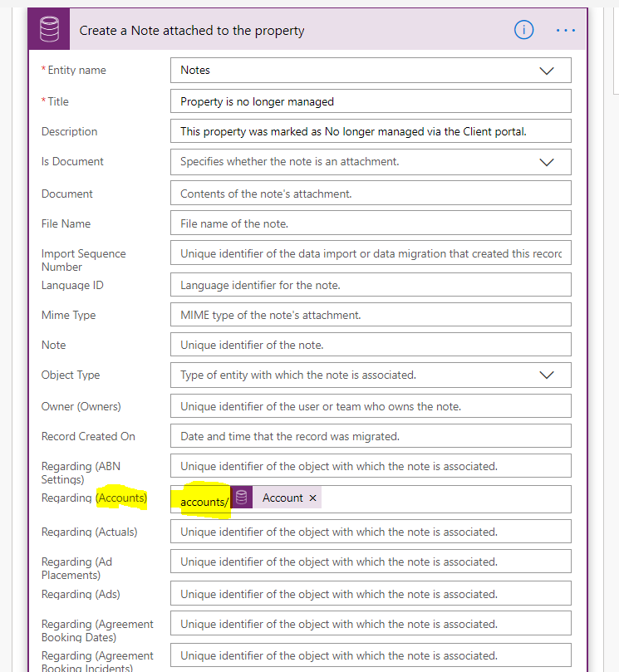Viewport: 619px width, 672px height.
Task: Click the database icon in the action header
Action: pos(48,31)
